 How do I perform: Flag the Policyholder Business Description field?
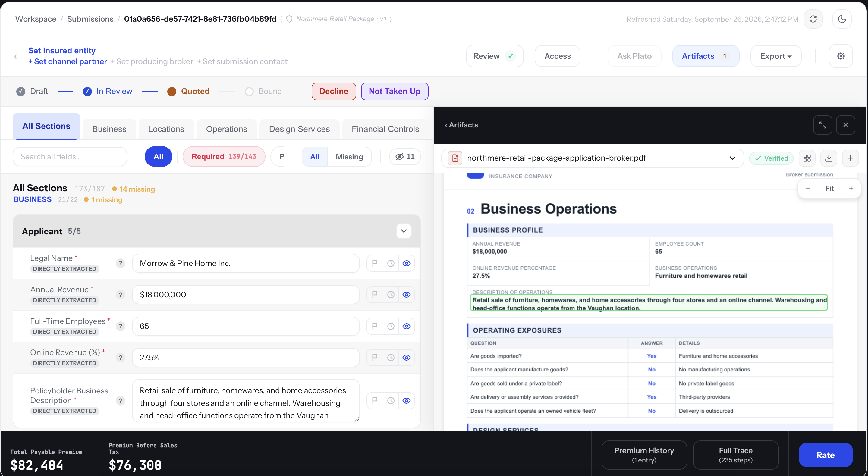click(375, 401)
